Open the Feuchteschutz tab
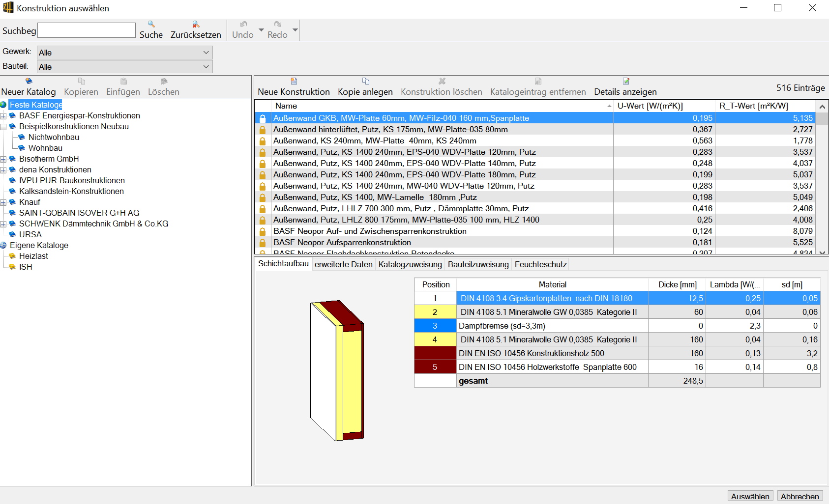The image size is (829, 504). coord(540,264)
